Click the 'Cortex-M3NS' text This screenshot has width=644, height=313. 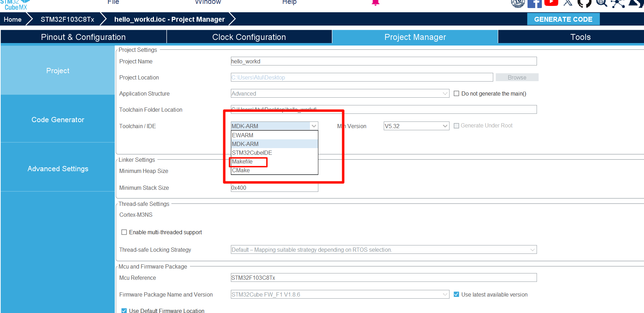click(136, 215)
